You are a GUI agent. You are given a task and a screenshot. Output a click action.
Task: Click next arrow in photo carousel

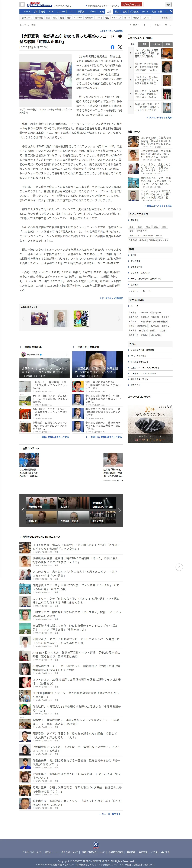coord(119,318)
